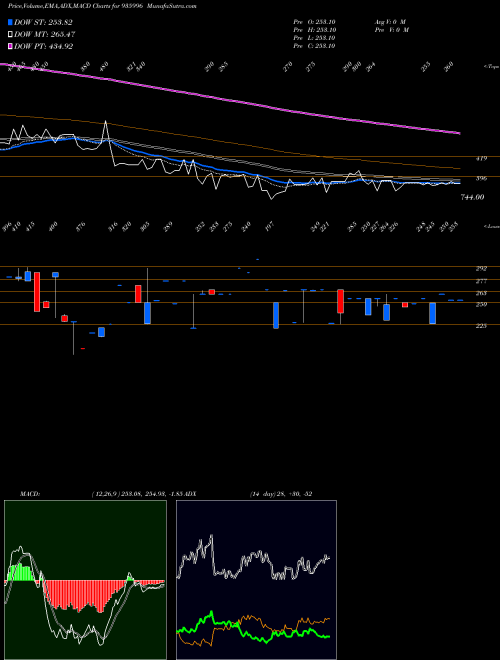The height and width of the screenshot is (660, 500).
Task: Click the 277 candlestick level label
Action: [481, 281]
